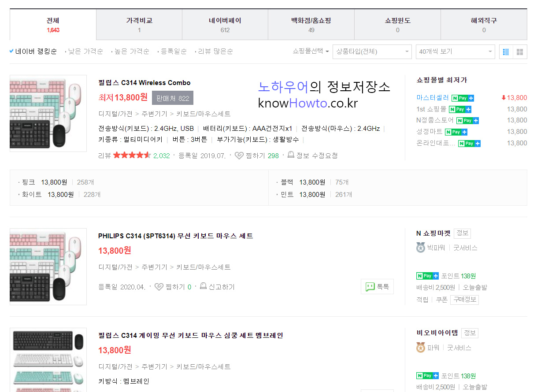This screenshot has width=537, height=392.
Task: Click 빅파워 medal icon for N 쇼핑마켓
Action: tap(421, 248)
